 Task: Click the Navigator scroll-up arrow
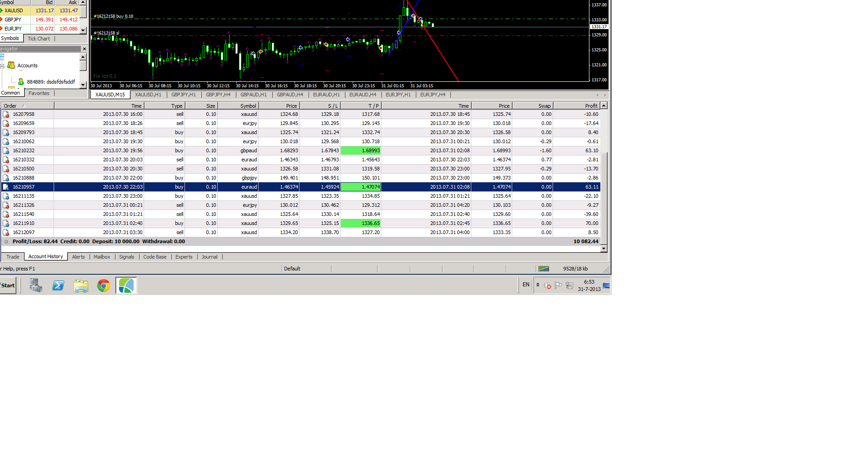(x=83, y=57)
